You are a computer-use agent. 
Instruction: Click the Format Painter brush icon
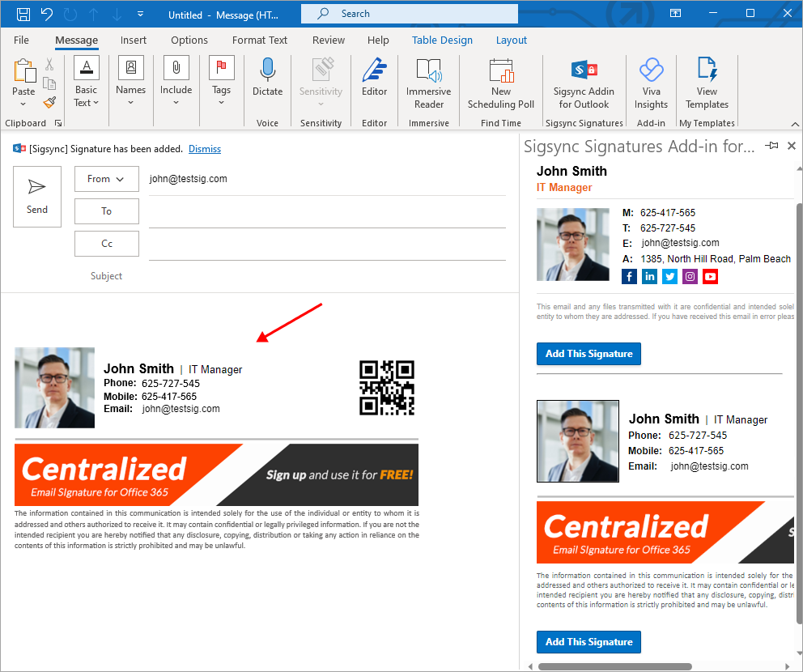click(49, 102)
